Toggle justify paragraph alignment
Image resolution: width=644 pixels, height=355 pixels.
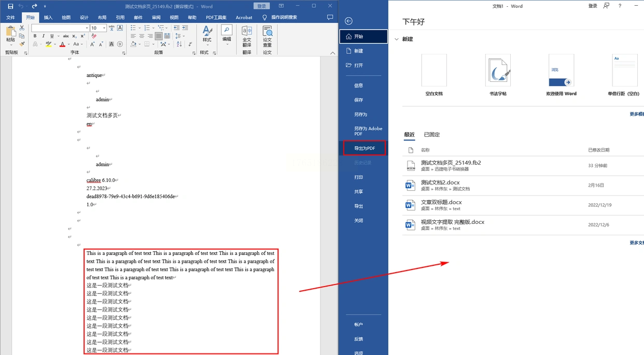coord(159,36)
